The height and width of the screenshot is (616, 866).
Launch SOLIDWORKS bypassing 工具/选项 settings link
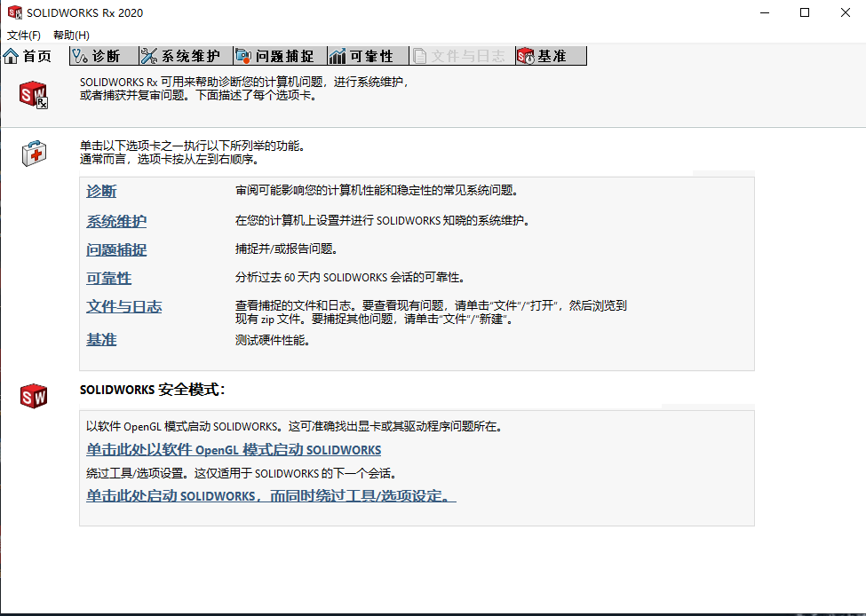click(x=271, y=495)
